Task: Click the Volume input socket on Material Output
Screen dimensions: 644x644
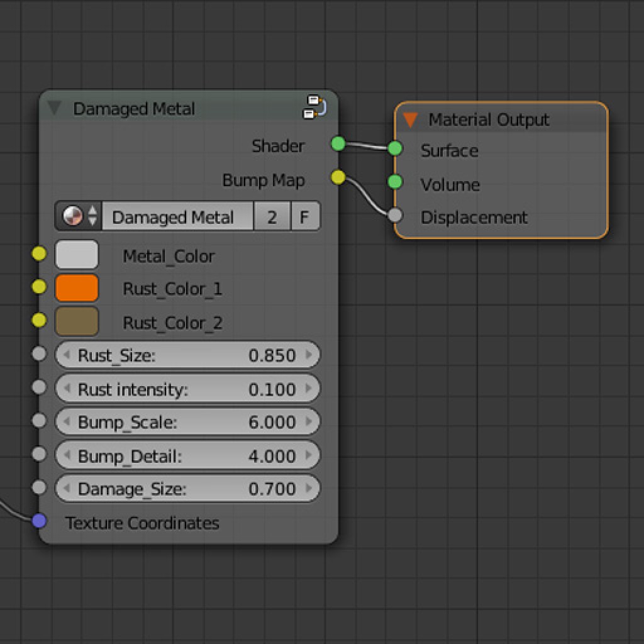Action: (395, 182)
